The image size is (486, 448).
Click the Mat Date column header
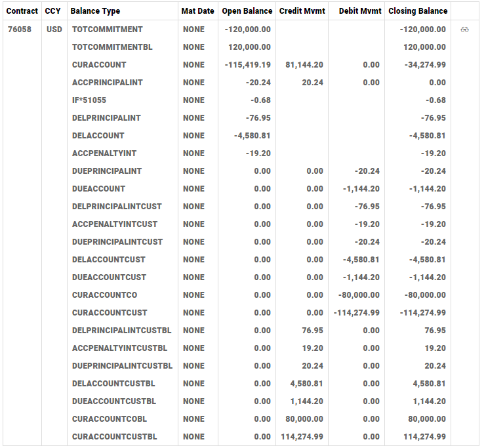197,11
